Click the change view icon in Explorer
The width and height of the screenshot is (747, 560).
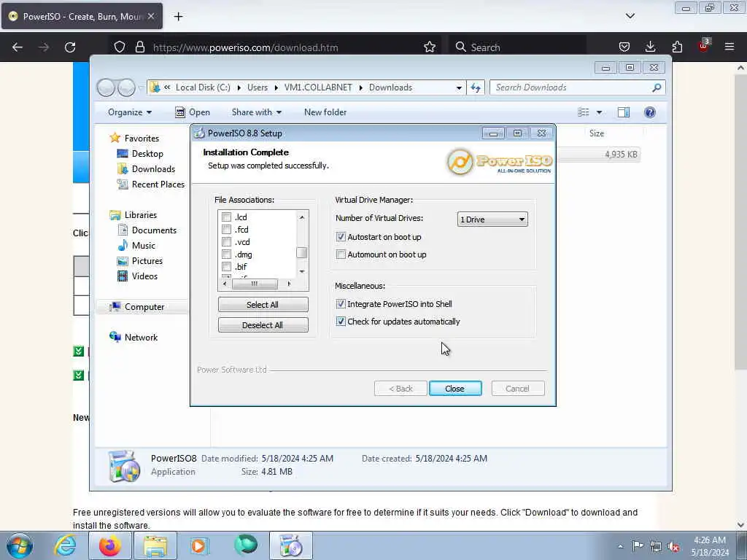(583, 112)
